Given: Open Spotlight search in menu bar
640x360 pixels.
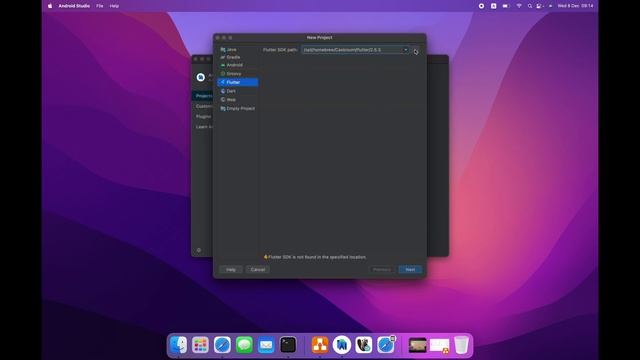Looking at the screenshot, I should 530,6.
